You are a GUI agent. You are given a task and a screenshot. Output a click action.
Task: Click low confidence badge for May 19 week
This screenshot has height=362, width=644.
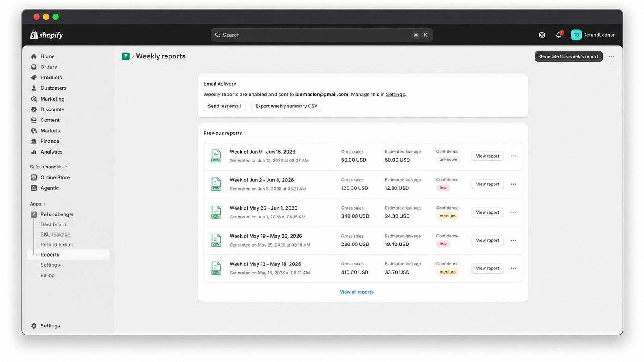click(443, 244)
